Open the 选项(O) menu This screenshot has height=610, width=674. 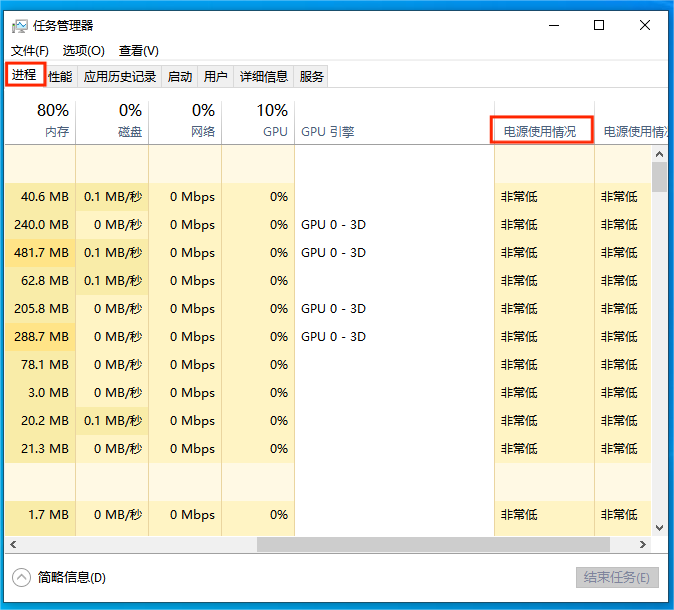(83, 50)
